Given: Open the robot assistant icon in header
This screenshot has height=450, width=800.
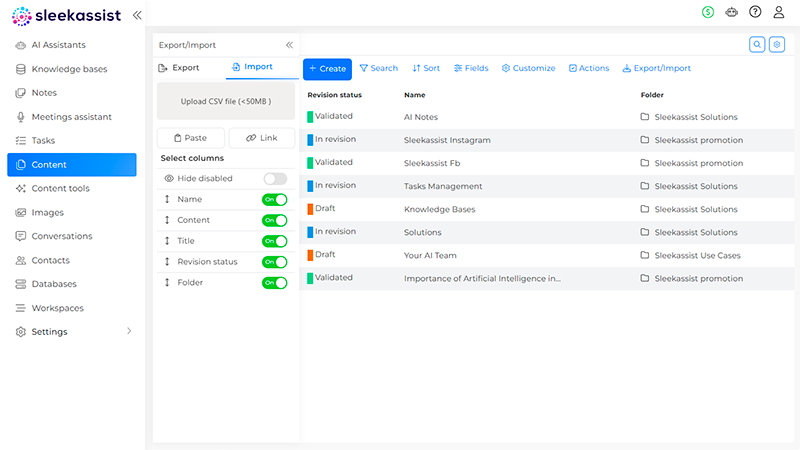Looking at the screenshot, I should (732, 12).
